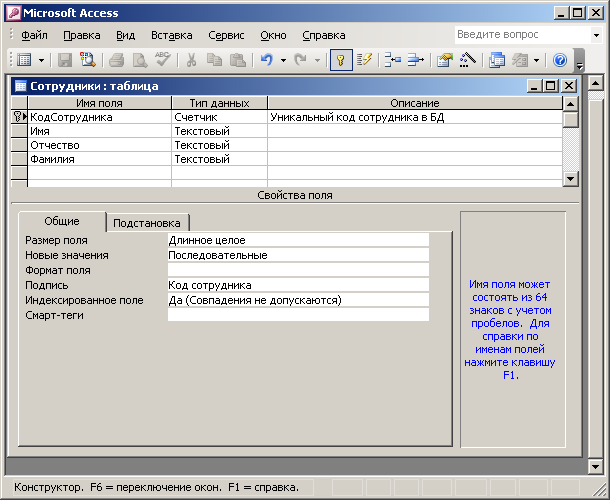The width and height of the screenshot is (610, 500).
Task: Open the New Object dropdown arrow
Action: (x=536, y=60)
